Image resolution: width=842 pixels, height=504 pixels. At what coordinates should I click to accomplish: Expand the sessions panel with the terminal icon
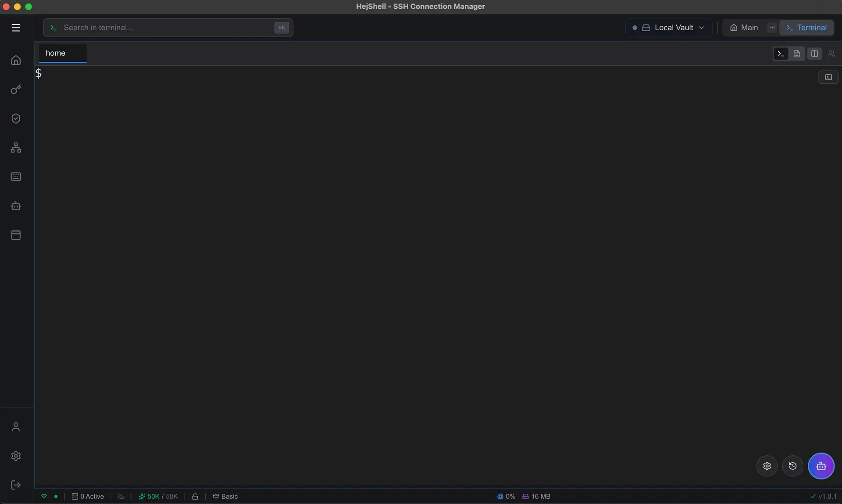point(828,77)
